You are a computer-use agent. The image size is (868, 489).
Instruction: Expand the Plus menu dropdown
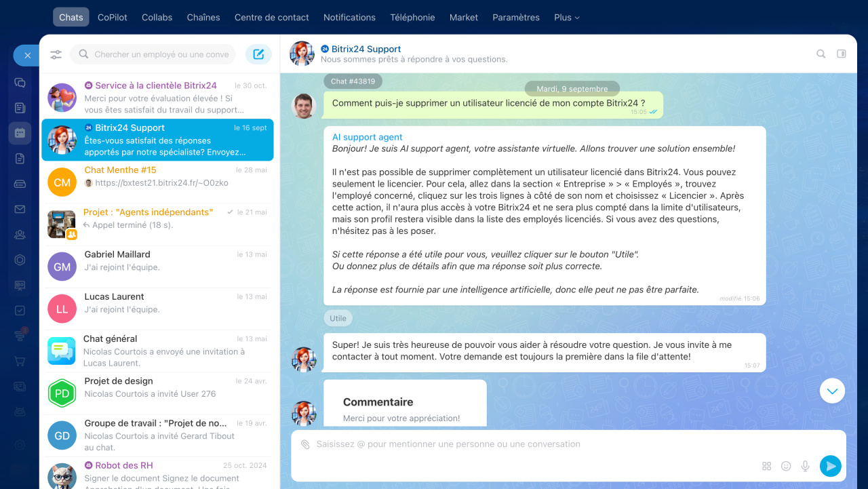click(566, 17)
